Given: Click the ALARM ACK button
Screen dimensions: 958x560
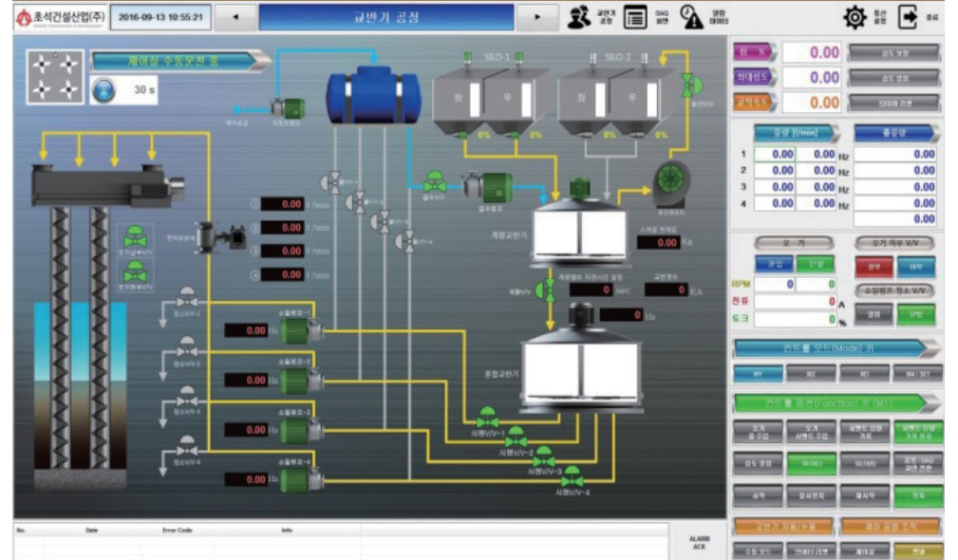Looking at the screenshot, I should (x=699, y=541).
